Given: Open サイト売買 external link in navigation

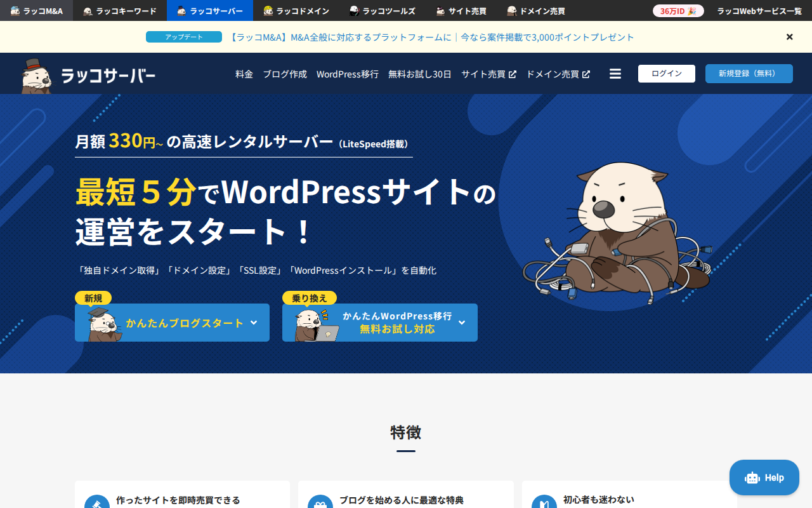Looking at the screenshot, I should [x=488, y=74].
